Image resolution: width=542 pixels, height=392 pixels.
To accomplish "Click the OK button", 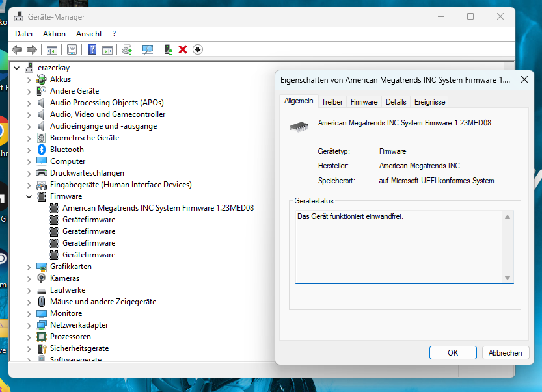I will tap(453, 352).
